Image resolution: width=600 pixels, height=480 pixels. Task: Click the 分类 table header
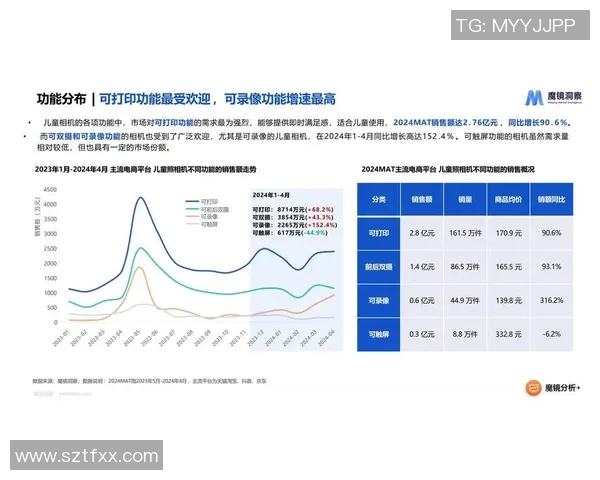(379, 199)
